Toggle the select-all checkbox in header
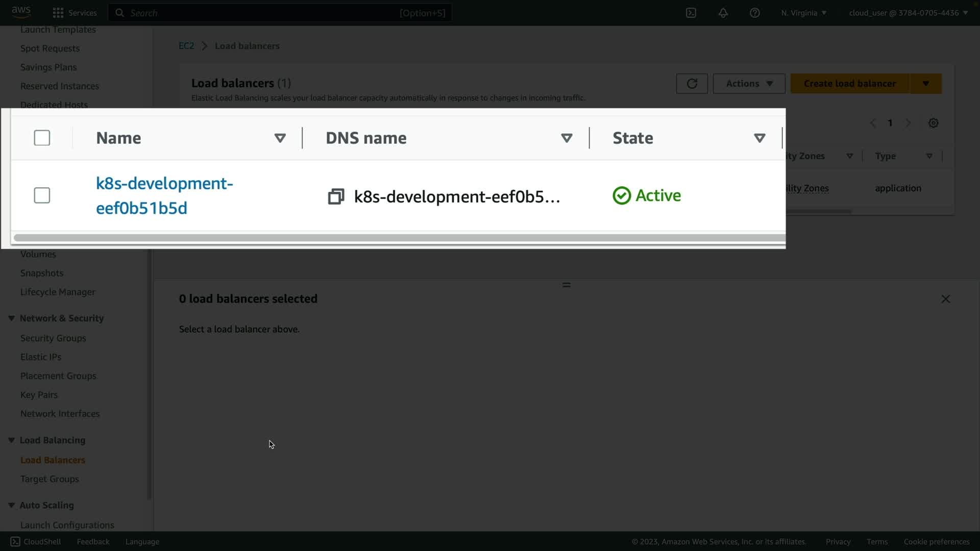Image resolution: width=980 pixels, height=551 pixels. [42, 138]
